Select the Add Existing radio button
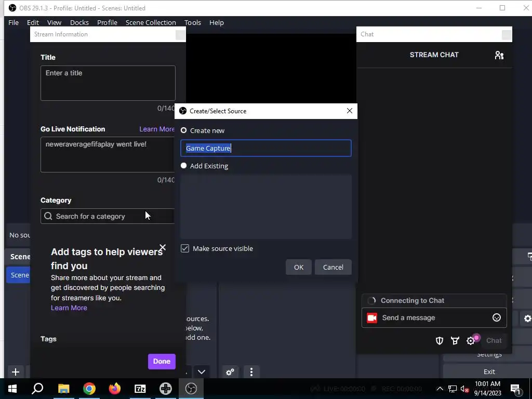 point(183,166)
